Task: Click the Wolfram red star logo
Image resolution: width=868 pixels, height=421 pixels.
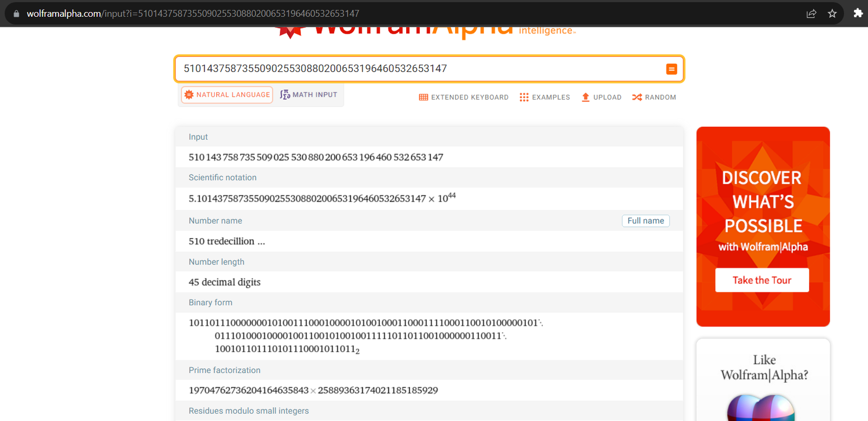Action: pos(290,32)
